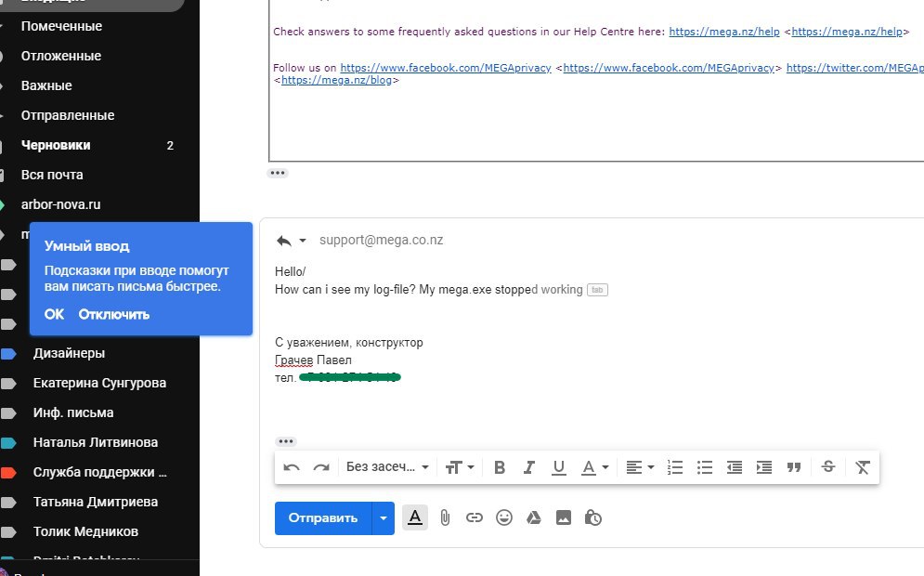
Task: Toggle strikethrough formatting
Action: (828, 467)
